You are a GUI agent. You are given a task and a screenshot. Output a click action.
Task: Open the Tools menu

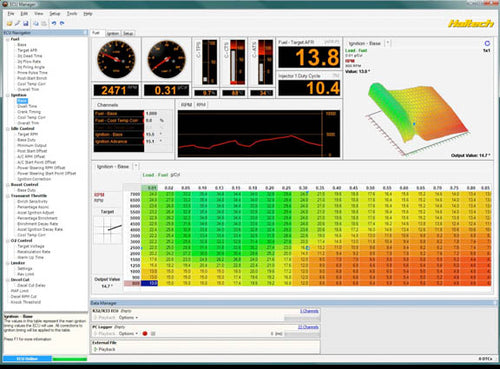coord(72,14)
